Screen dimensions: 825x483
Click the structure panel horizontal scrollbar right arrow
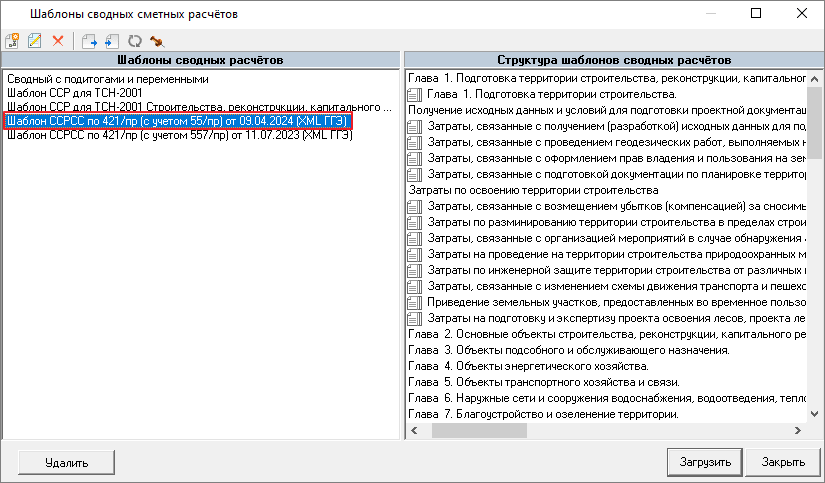[798, 430]
